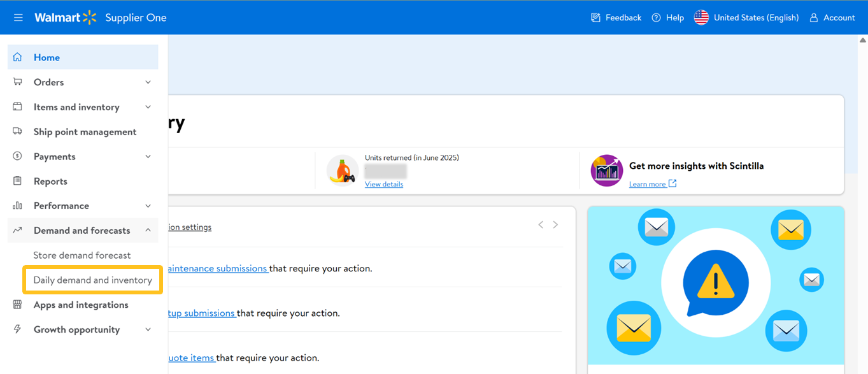Select Home in the sidebar

coord(83,57)
